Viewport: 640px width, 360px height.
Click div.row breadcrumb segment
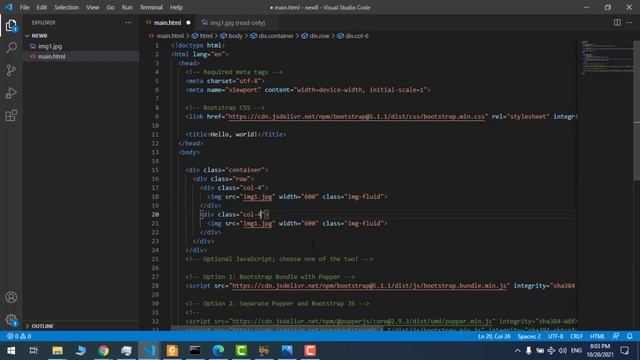tap(319, 36)
